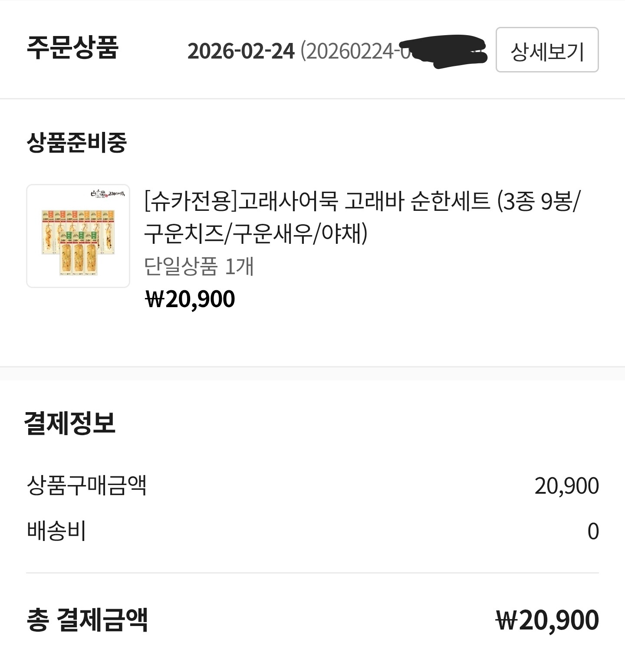The image size is (625, 672).
Task: Click the total payment amount ₩20,900
Action: pyautogui.click(x=547, y=620)
